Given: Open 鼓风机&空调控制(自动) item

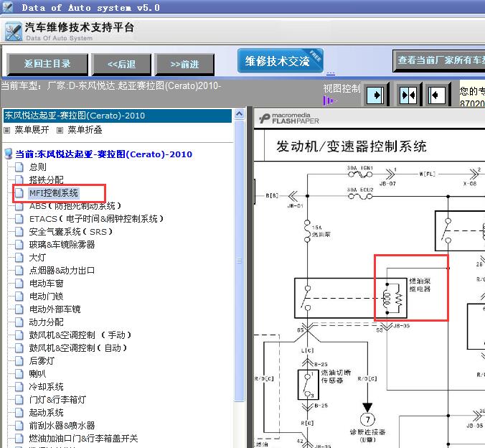Looking at the screenshot, I should coord(78,348).
